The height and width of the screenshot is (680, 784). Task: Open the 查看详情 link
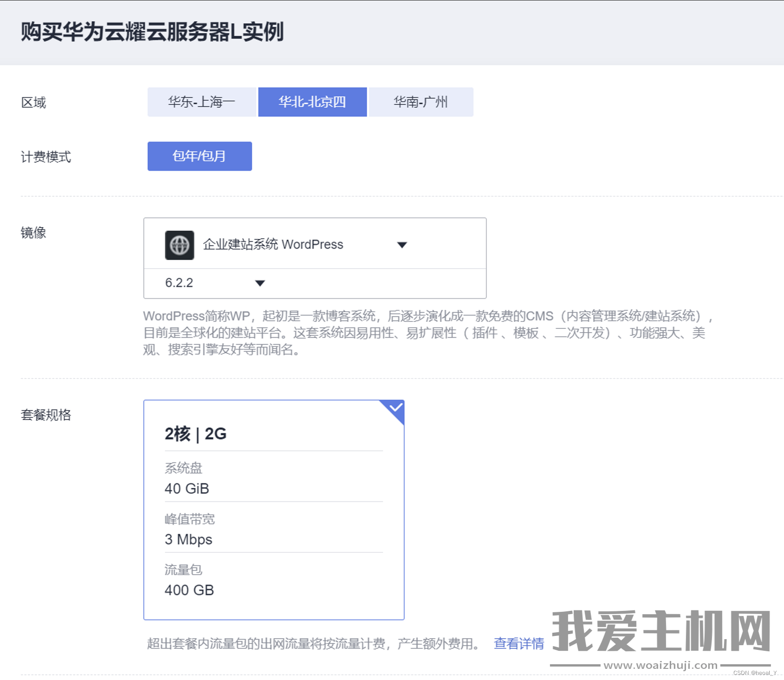click(x=519, y=643)
